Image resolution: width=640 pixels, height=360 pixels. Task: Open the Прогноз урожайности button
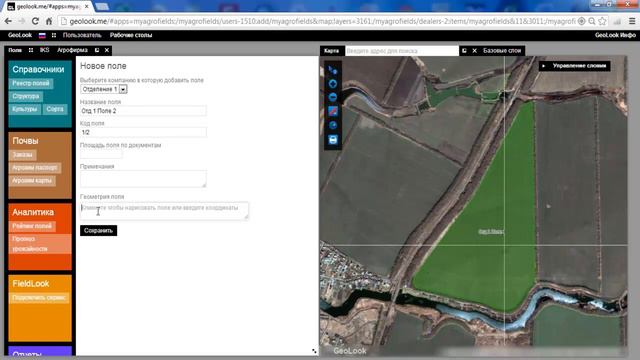click(40, 244)
